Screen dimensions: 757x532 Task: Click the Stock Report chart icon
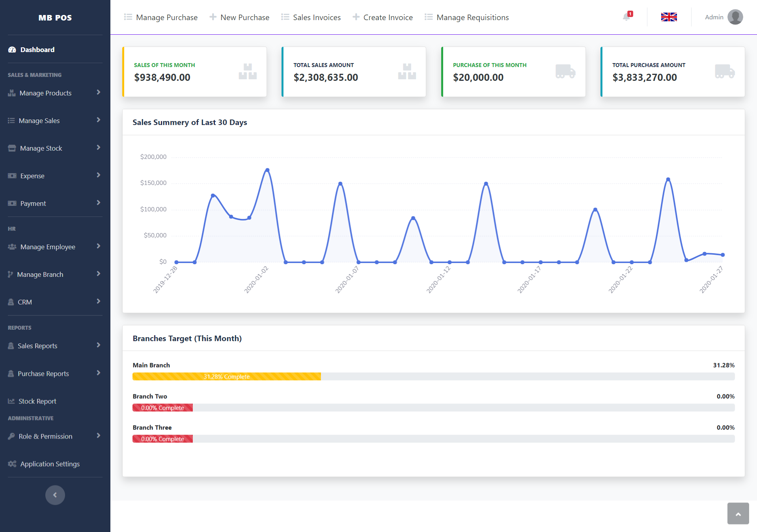click(x=11, y=401)
